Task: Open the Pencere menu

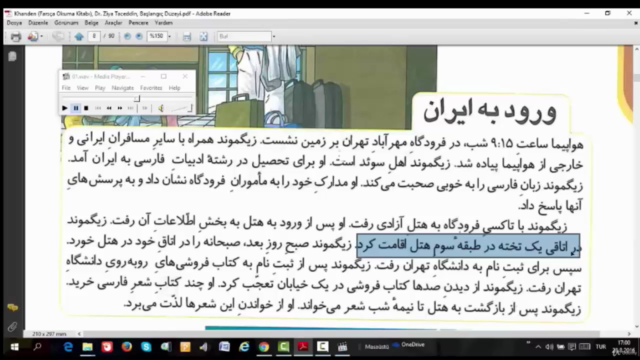Action: coord(138,23)
